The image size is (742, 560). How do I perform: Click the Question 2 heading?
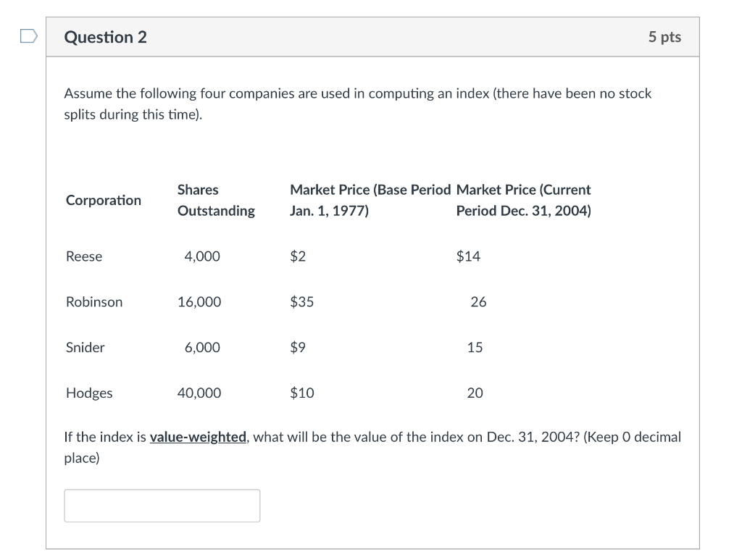pyautogui.click(x=106, y=37)
